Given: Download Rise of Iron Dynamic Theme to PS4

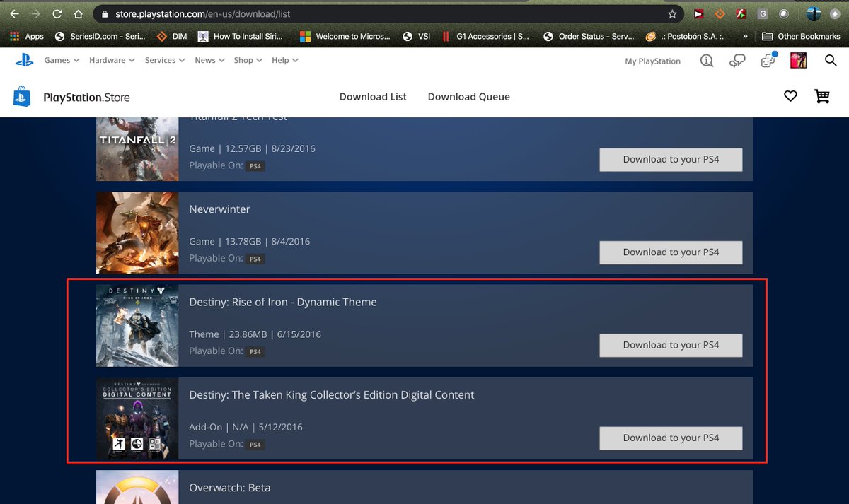Looking at the screenshot, I should coord(671,345).
